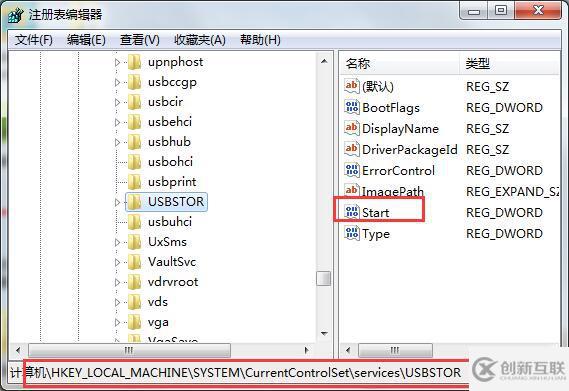The image size is (569, 391).
Task: Select the DriverPackageId value name
Action: 410,150
